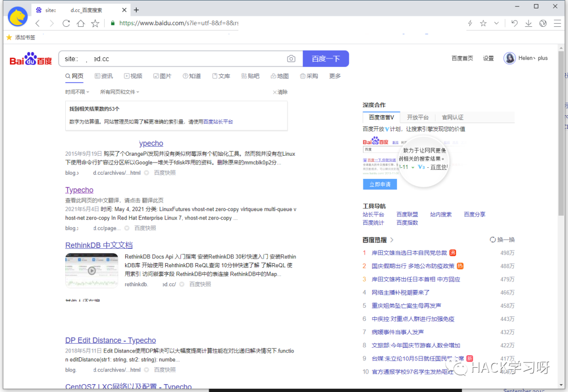The width and height of the screenshot is (568, 392).
Task: Select the 采购 search tab
Action: coord(309,76)
